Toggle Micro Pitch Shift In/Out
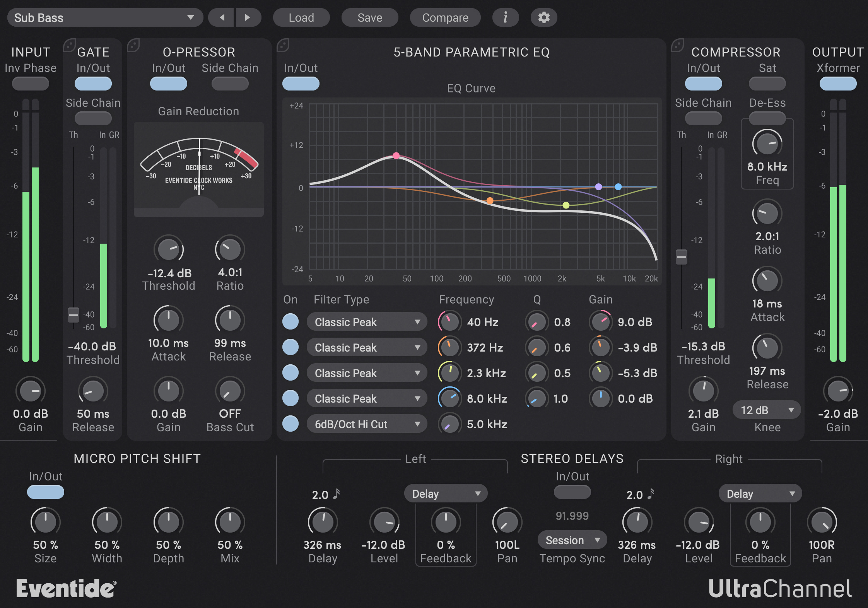 point(45,492)
